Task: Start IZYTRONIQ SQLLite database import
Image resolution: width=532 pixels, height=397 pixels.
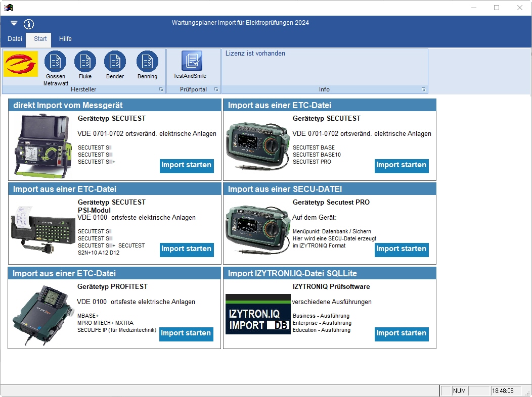Action: click(402, 333)
